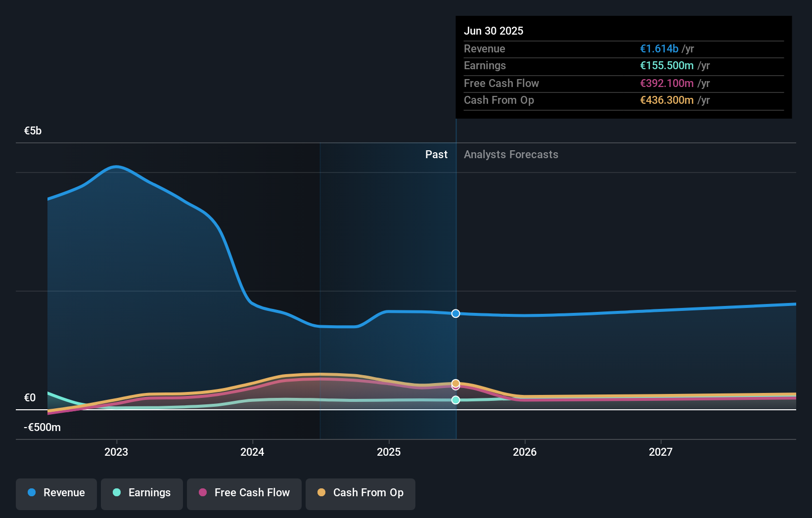Click the 2026 label on the time axis
The height and width of the screenshot is (518, 812).
pos(525,451)
